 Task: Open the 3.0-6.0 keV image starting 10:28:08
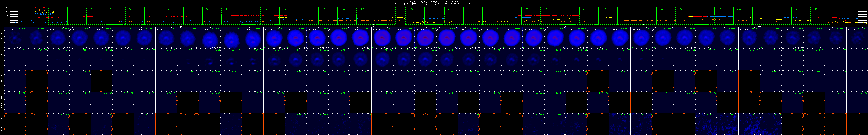click(x=339, y=38)
